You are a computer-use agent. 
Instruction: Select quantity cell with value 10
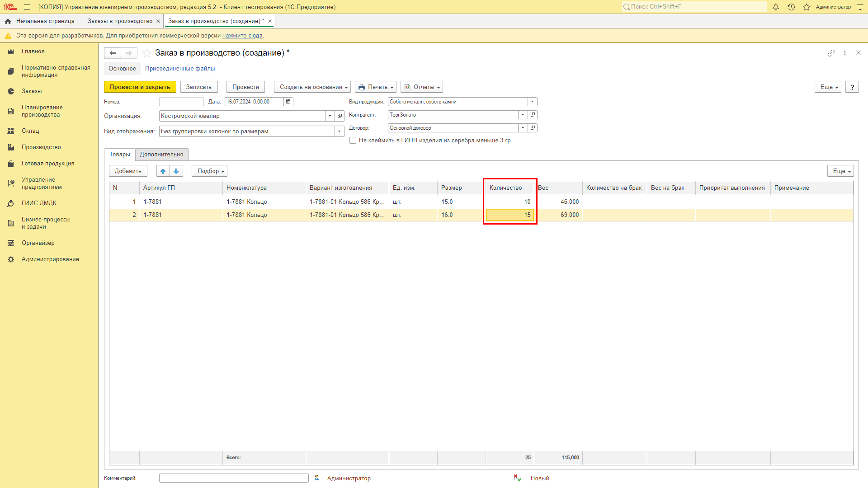tap(510, 202)
